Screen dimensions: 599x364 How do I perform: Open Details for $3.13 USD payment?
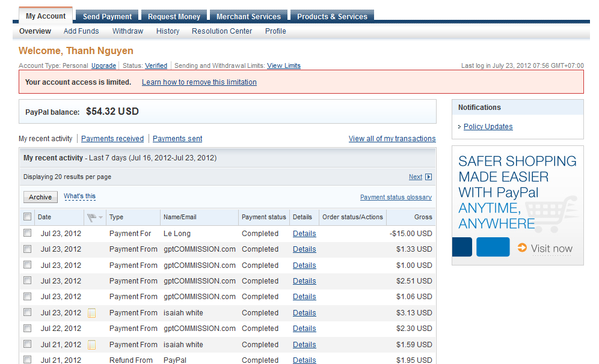coord(304,313)
